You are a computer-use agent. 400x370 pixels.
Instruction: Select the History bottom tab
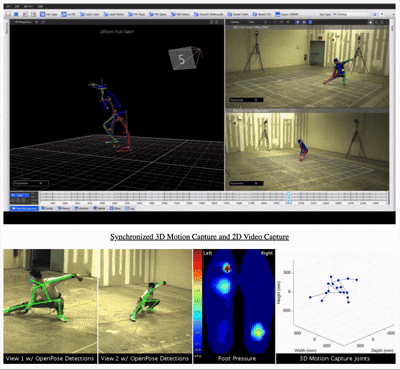coord(64,208)
